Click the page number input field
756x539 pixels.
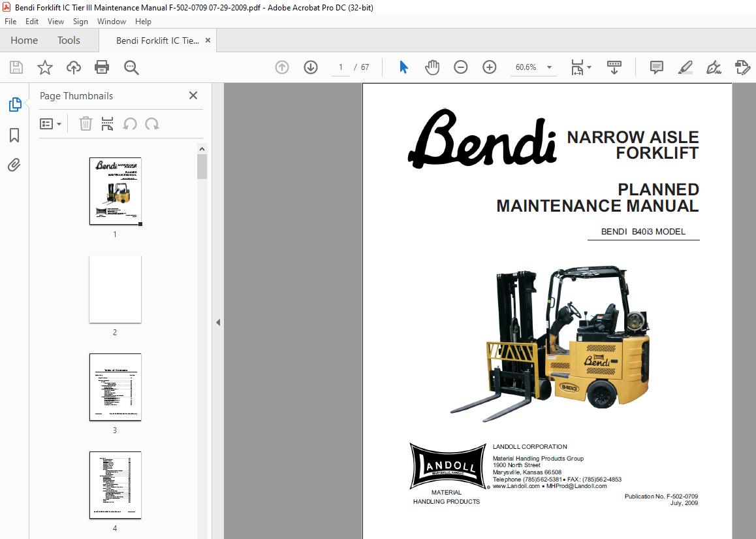(340, 67)
